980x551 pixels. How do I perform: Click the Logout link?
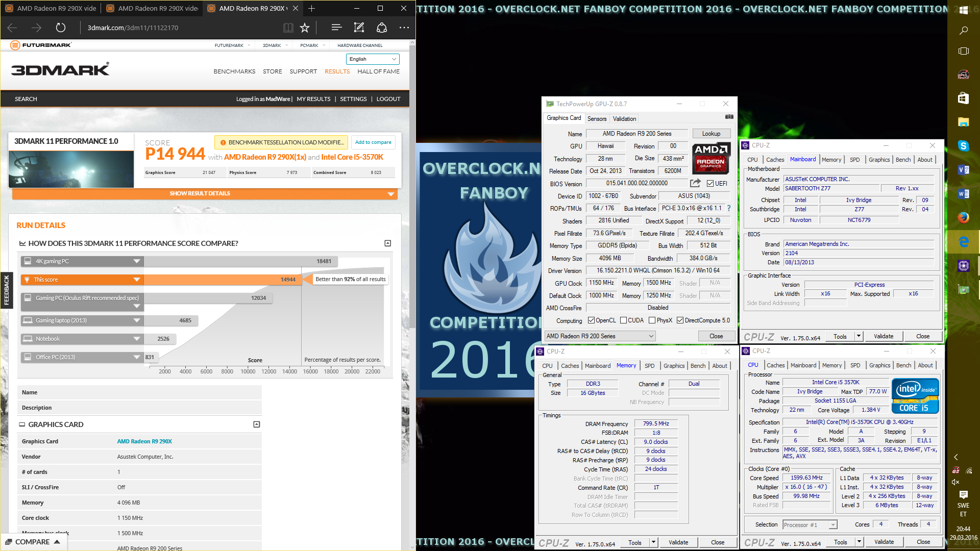click(x=388, y=99)
